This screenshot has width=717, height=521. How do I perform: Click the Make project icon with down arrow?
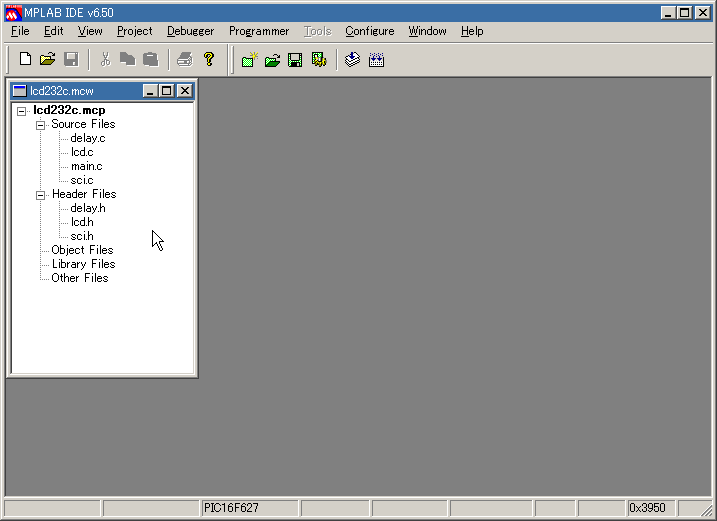352,59
